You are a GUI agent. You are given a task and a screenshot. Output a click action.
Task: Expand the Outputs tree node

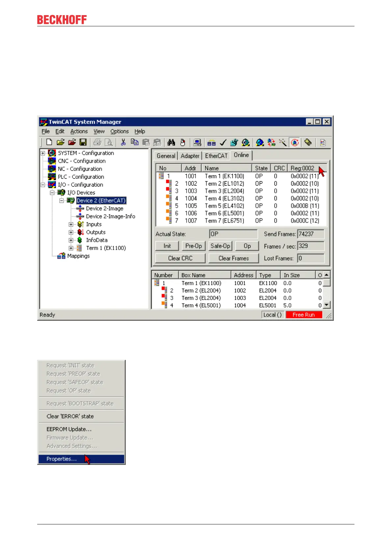71,232
